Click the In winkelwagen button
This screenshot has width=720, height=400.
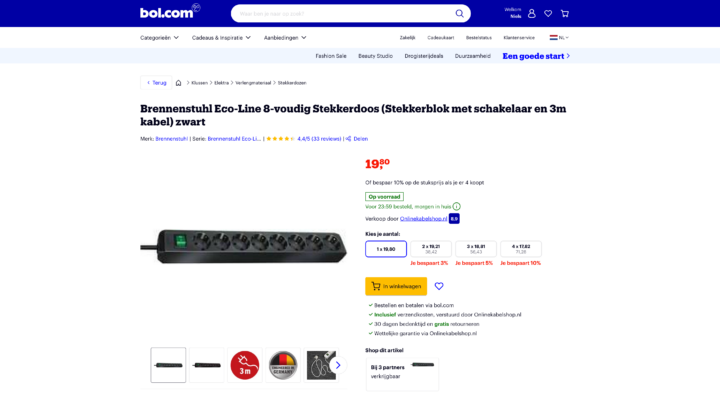(396, 286)
